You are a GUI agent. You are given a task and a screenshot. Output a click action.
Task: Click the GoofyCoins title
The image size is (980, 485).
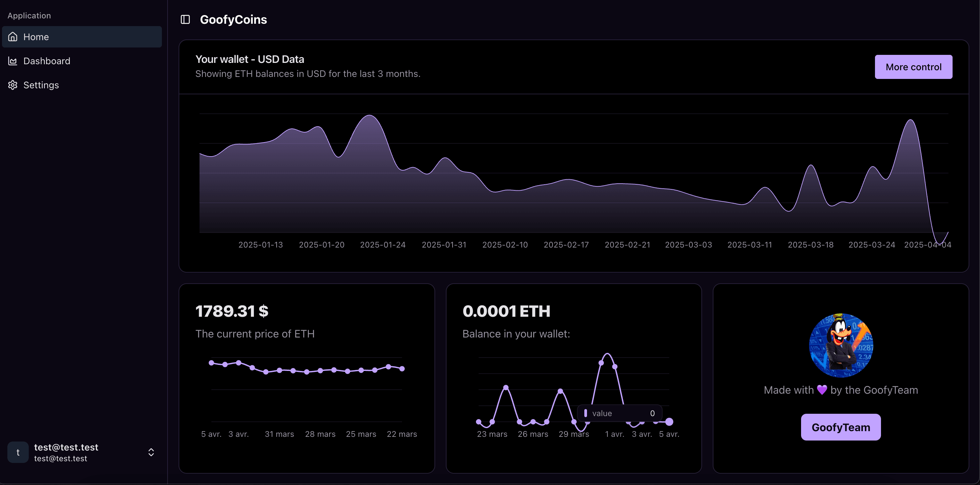(233, 19)
